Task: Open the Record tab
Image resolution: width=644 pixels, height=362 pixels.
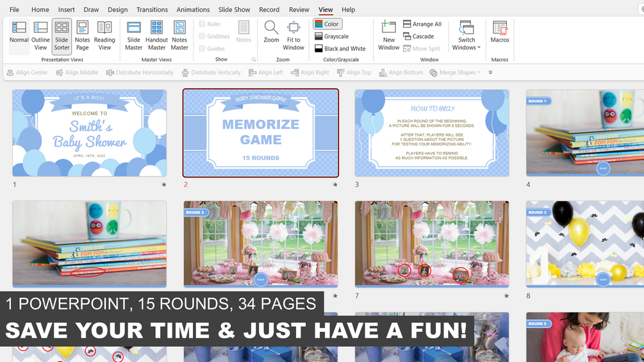Action: 269,10
